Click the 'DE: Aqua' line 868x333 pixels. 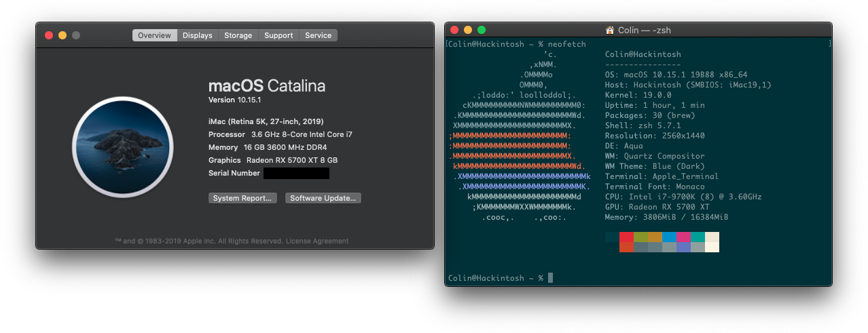pyautogui.click(x=624, y=146)
